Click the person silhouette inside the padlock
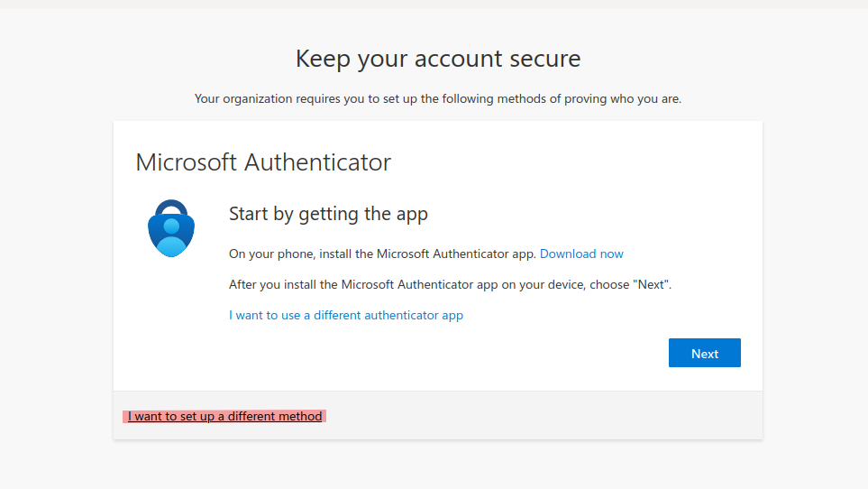Viewport: 868px width, 489px height. coord(171,238)
